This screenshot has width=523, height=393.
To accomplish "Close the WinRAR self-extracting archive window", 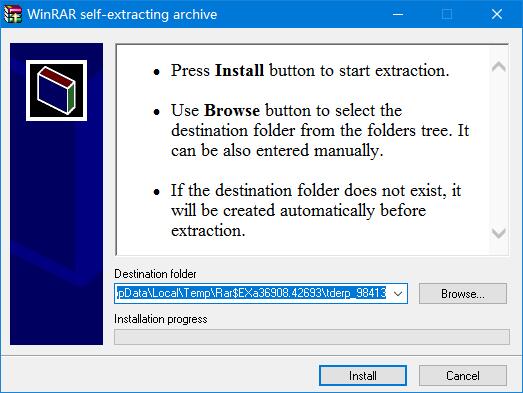I will [497, 14].
